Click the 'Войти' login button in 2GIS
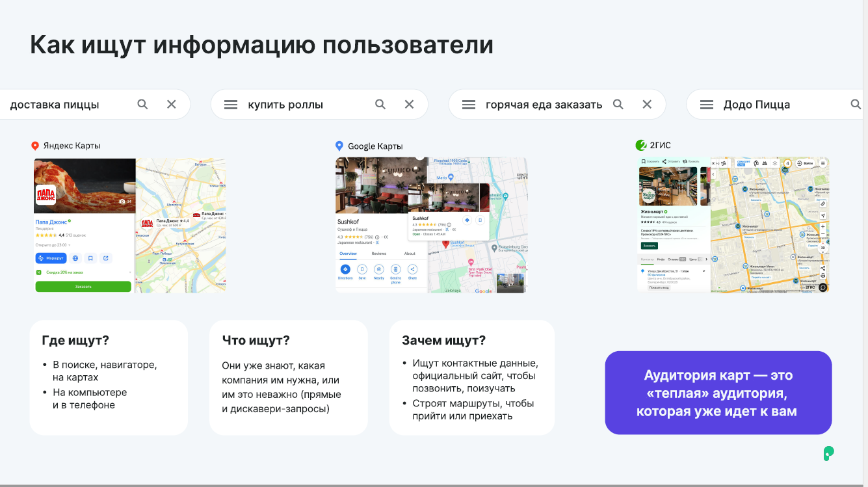Image resolution: width=868 pixels, height=487 pixels. tap(806, 163)
